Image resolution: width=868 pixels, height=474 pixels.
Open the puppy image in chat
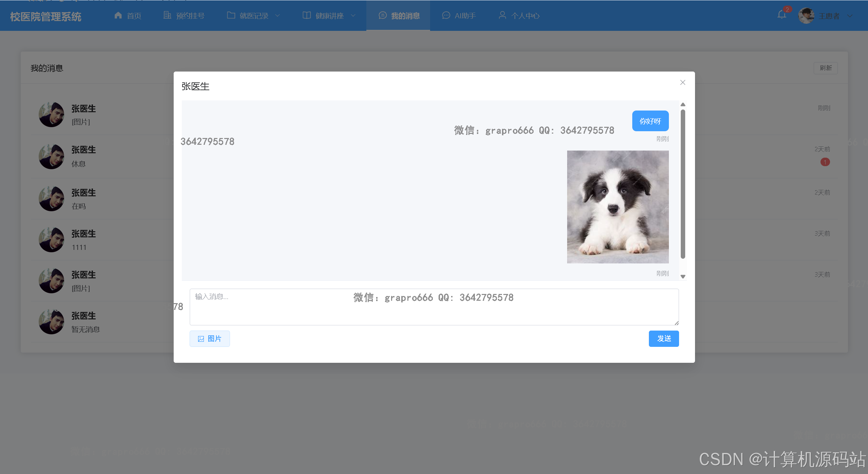pos(618,207)
